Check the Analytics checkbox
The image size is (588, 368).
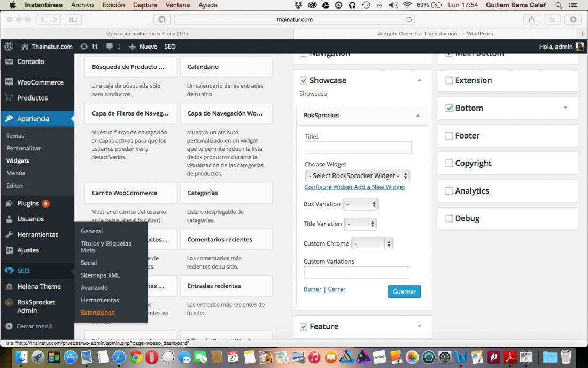449,191
